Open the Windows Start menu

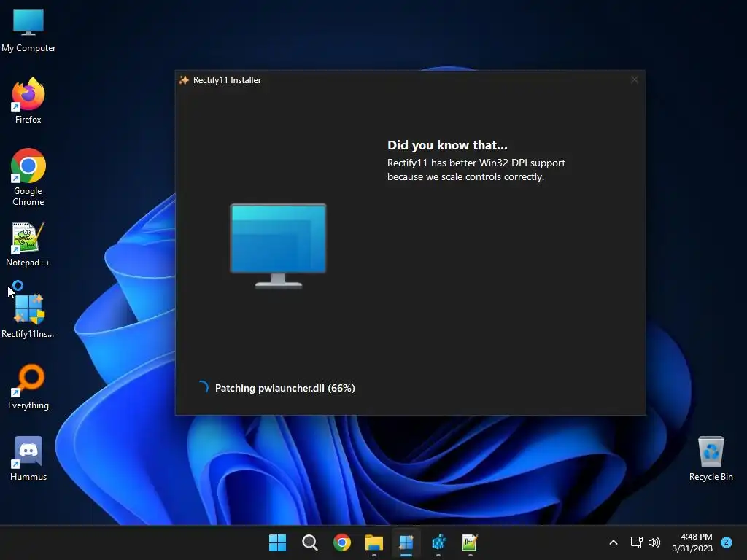pyautogui.click(x=278, y=542)
